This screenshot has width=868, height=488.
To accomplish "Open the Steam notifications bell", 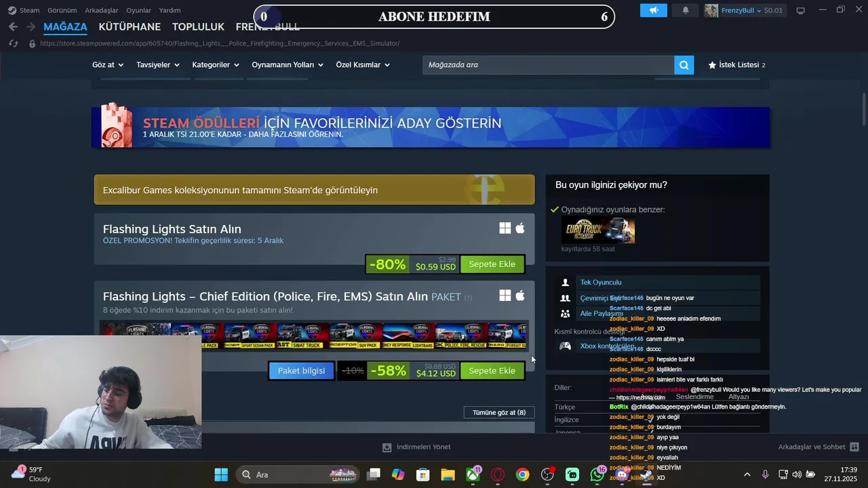I will [x=686, y=10].
